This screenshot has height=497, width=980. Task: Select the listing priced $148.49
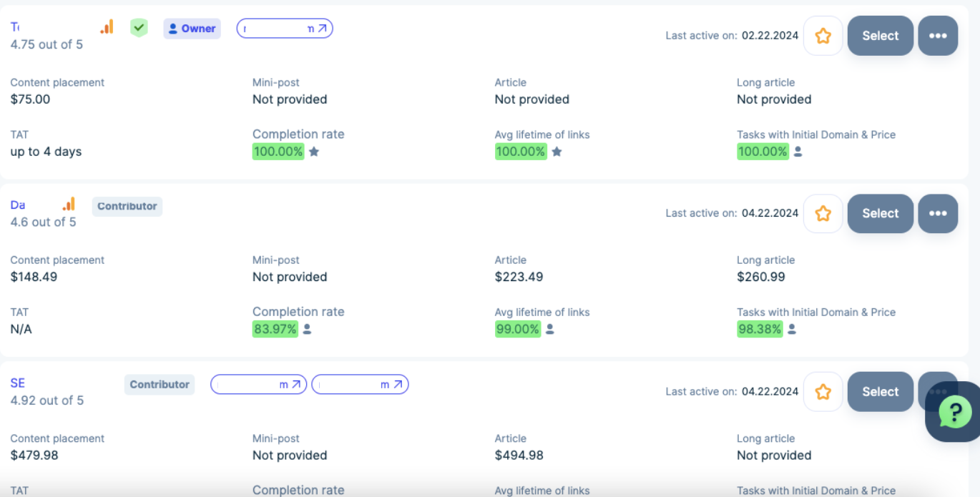(880, 213)
